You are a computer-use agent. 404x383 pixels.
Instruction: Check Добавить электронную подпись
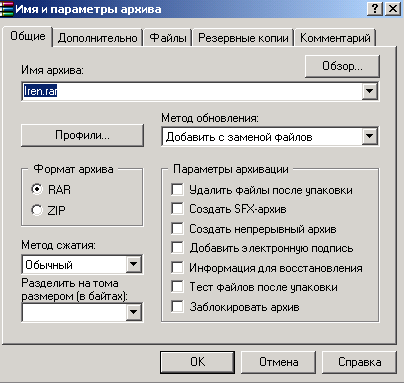point(177,248)
